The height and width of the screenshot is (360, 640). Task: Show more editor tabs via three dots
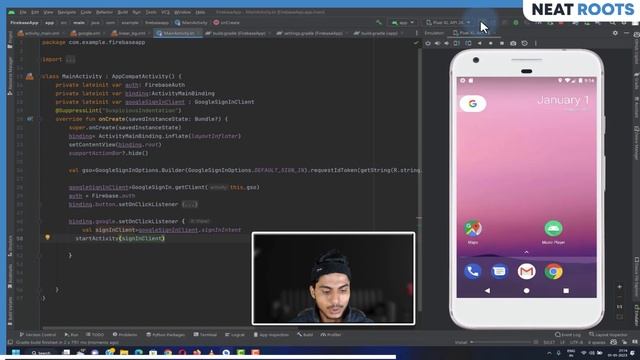click(416, 33)
